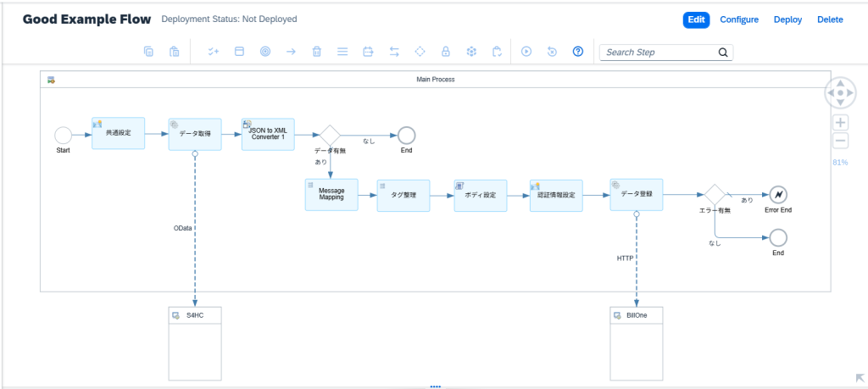Click the Paste icon in the toolbar
The height and width of the screenshot is (389, 868).
pos(174,52)
